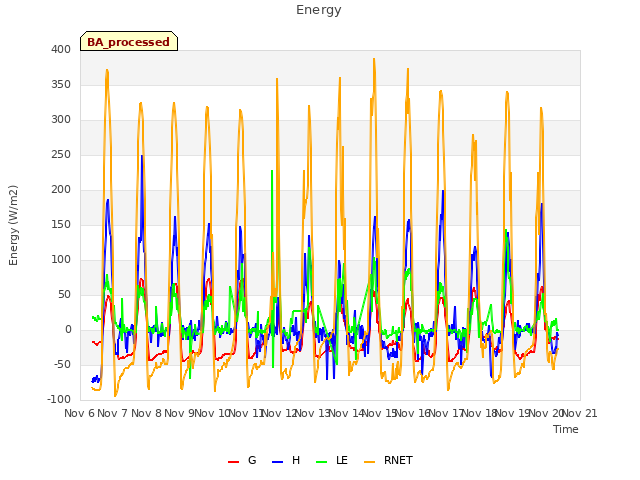640x480 pixels.
Task: Click the 300 y-axis tick label
Action: 61,120
